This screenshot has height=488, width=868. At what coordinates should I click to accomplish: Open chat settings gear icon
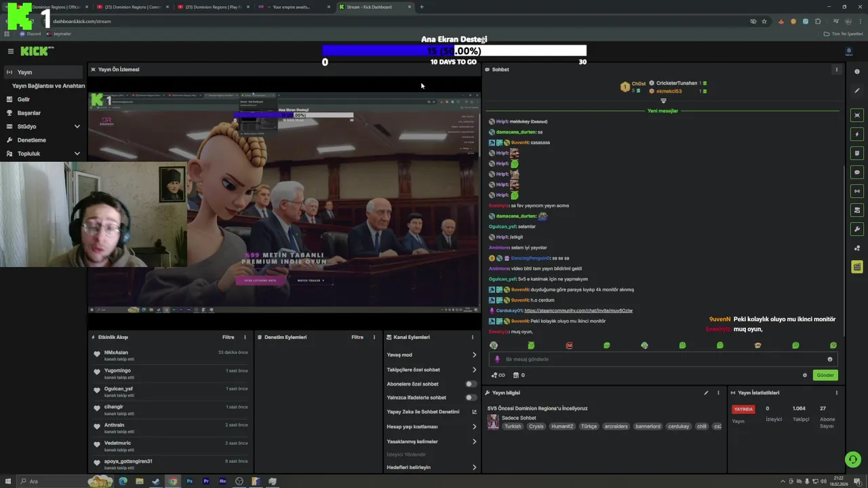(805, 375)
